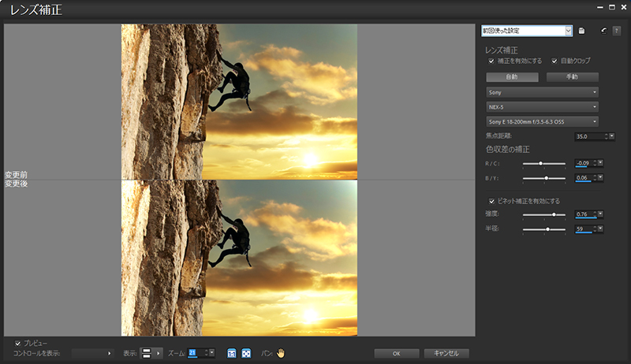Click the 強度 slider handle
Image resolution: width=631 pixels, height=364 pixels.
[554, 214]
